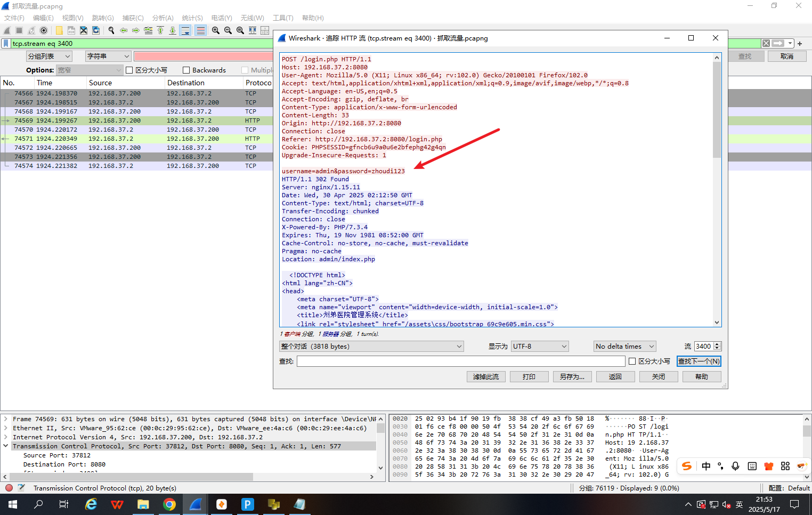Open the 统计(S) menu
Image resolution: width=812 pixels, height=515 pixels.
pyautogui.click(x=192, y=18)
